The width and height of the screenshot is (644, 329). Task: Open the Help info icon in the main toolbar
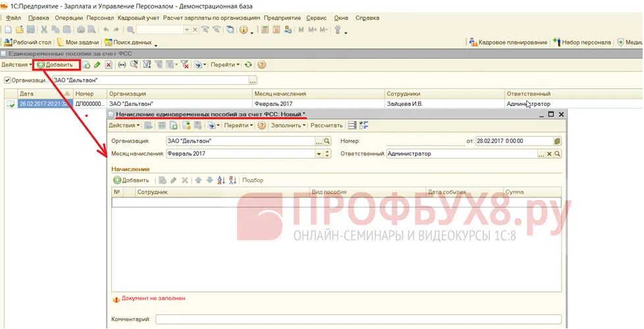243,30
